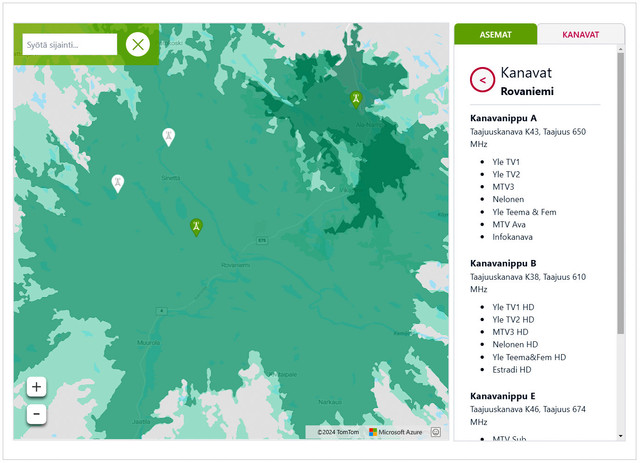Click the channel panel scrollbar thumb

click(620, 193)
